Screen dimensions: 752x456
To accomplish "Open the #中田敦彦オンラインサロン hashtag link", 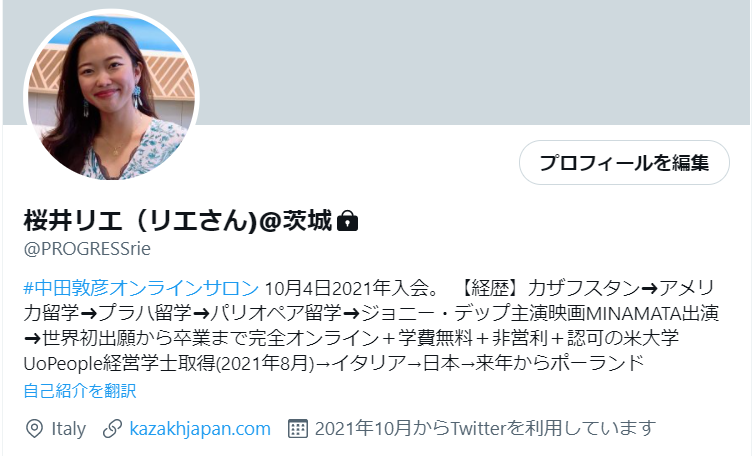I will click(141, 288).
